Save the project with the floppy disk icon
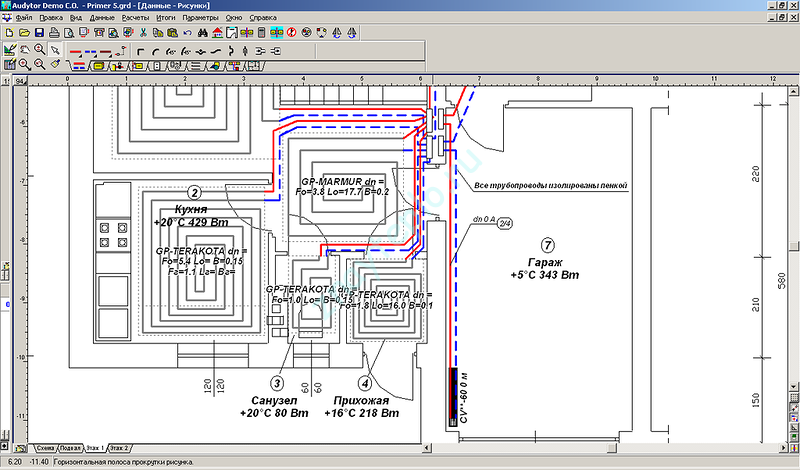 [x=38, y=33]
